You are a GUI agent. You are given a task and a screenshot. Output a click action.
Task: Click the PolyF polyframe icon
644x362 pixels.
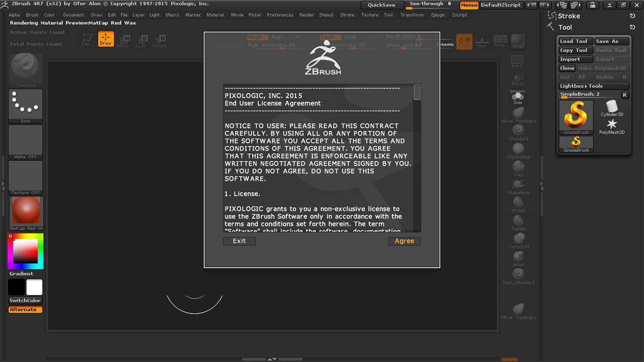pyautogui.click(x=517, y=62)
